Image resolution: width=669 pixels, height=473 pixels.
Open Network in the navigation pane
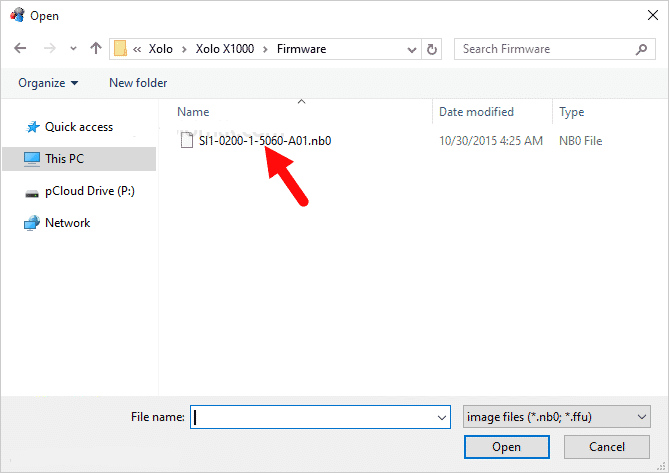[67, 223]
